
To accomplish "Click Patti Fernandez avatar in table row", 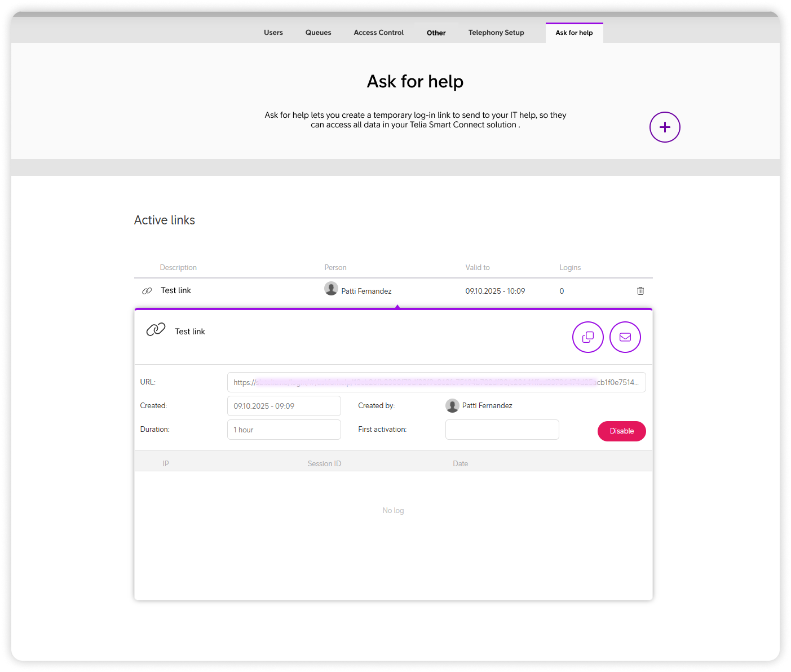I will (331, 289).
